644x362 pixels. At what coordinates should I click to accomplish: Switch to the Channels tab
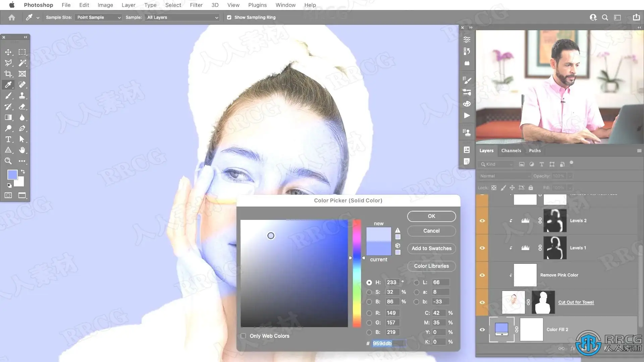click(x=511, y=151)
